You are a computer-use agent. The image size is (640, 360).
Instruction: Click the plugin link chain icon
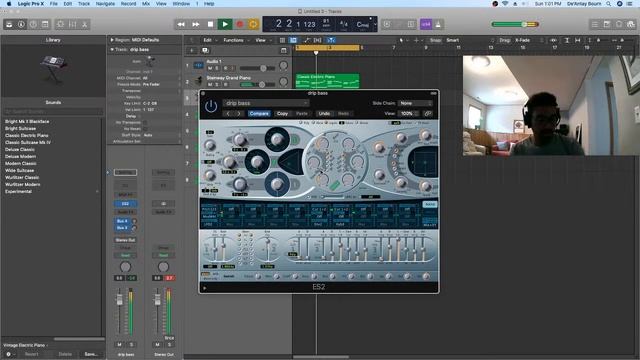point(428,113)
